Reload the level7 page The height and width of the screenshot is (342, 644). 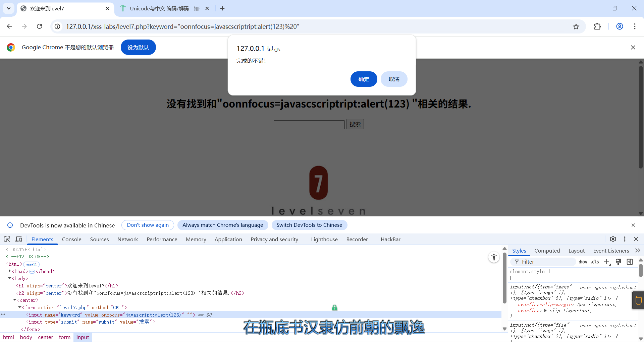pos(39,26)
